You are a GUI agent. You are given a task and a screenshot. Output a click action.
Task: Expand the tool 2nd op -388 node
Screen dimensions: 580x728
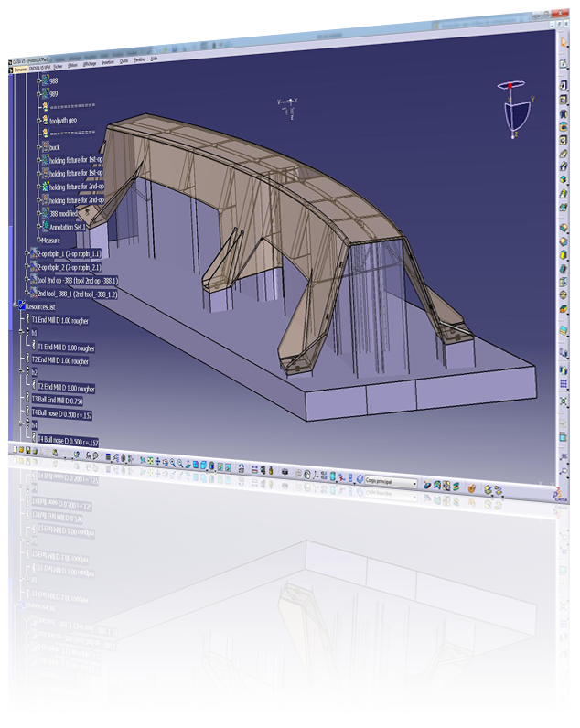(27, 281)
